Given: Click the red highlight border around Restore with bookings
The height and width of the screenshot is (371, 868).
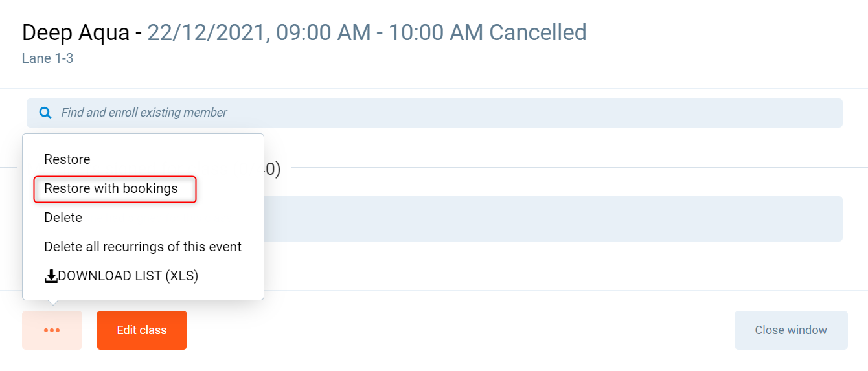Looking at the screenshot, I should tap(196, 188).
